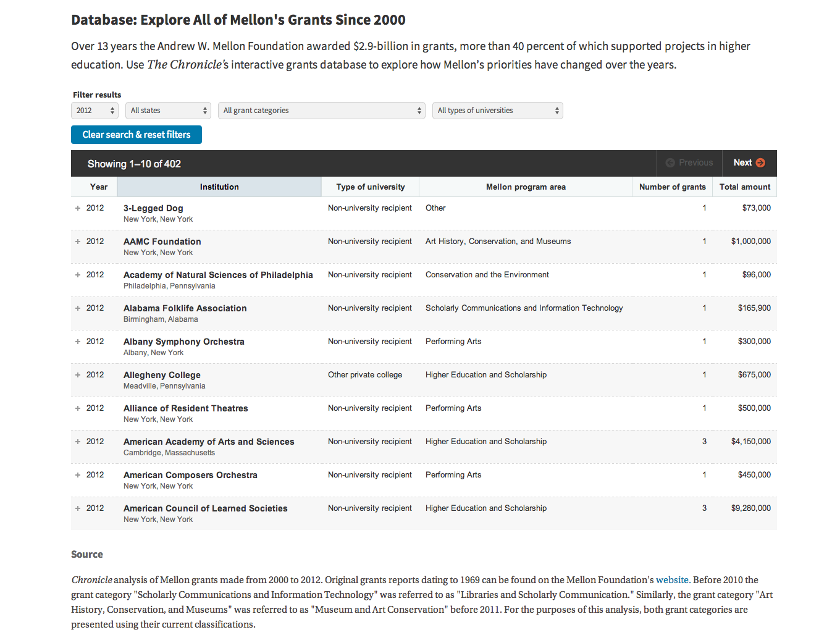The image size is (840, 635).
Task: Click American Council of Learned Societies name
Action: point(206,508)
